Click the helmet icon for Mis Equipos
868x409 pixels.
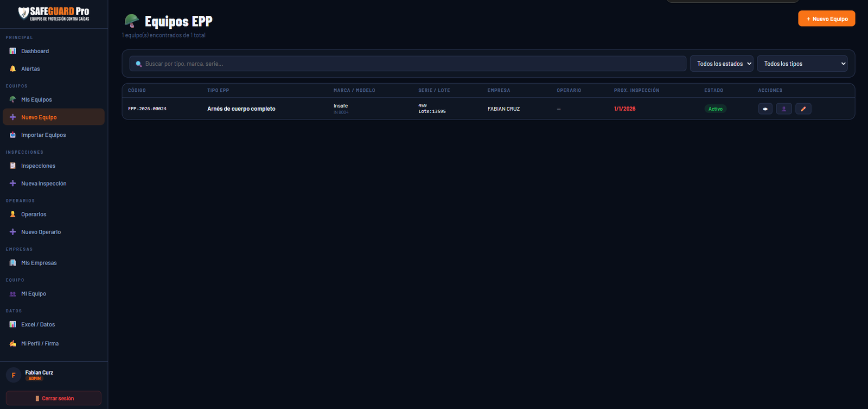click(x=12, y=99)
